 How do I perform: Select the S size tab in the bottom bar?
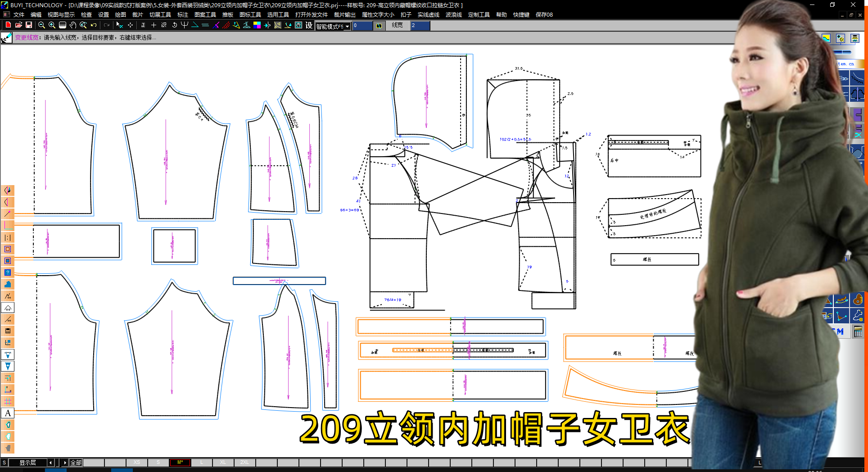pyautogui.click(x=158, y=463)
